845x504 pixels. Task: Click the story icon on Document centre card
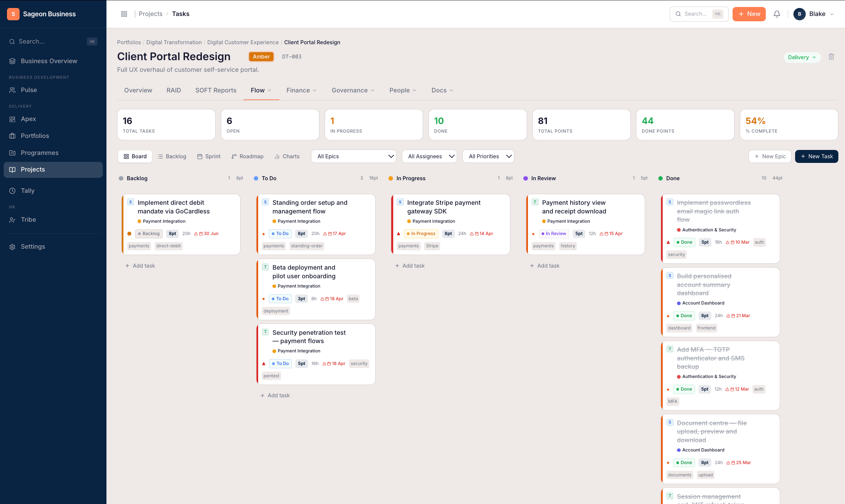pyautogui.click(x=670, y=423)
